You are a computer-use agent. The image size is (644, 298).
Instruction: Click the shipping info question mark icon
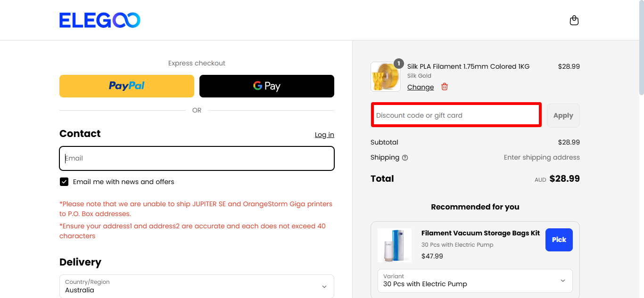pos(405,158)
